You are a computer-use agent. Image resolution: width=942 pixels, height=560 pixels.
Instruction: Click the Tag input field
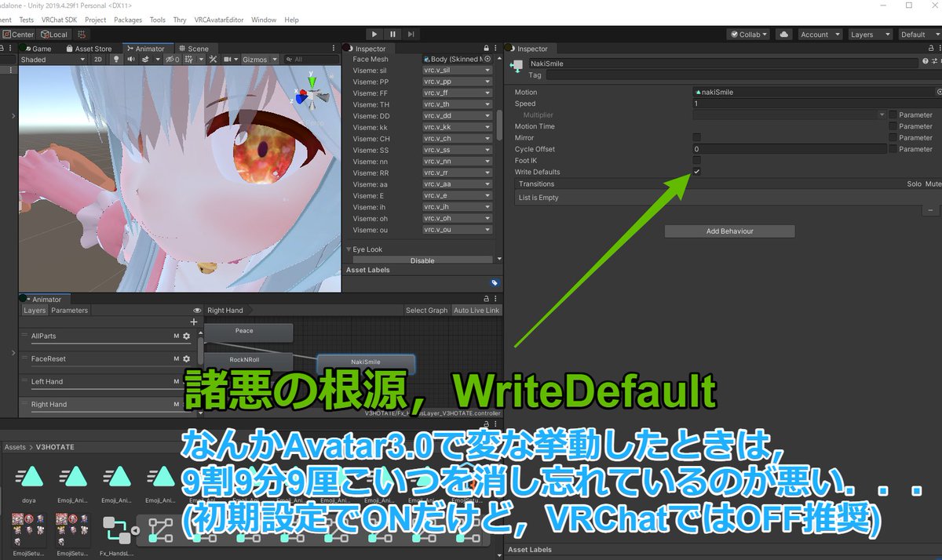tap(743, 76)
